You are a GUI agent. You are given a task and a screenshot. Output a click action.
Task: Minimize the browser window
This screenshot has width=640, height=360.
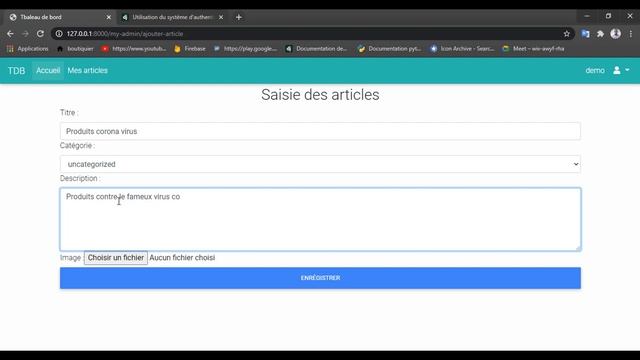coord(587,16)
